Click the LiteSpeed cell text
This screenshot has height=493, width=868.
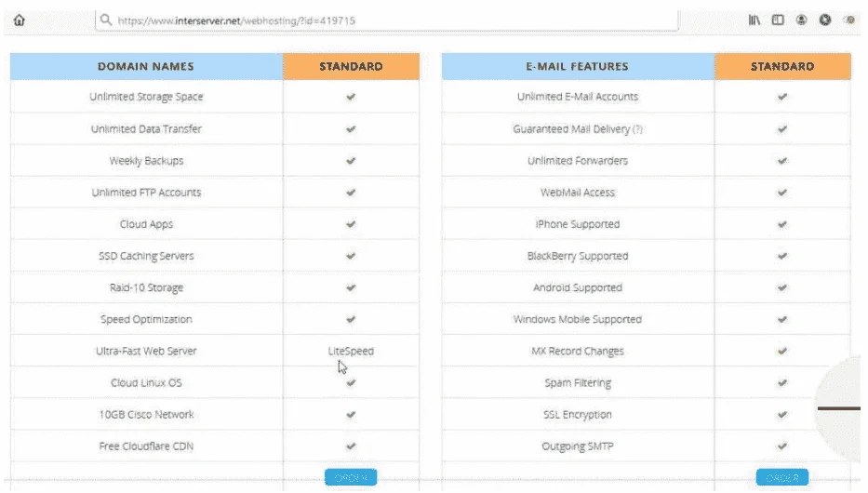[351, 351]
